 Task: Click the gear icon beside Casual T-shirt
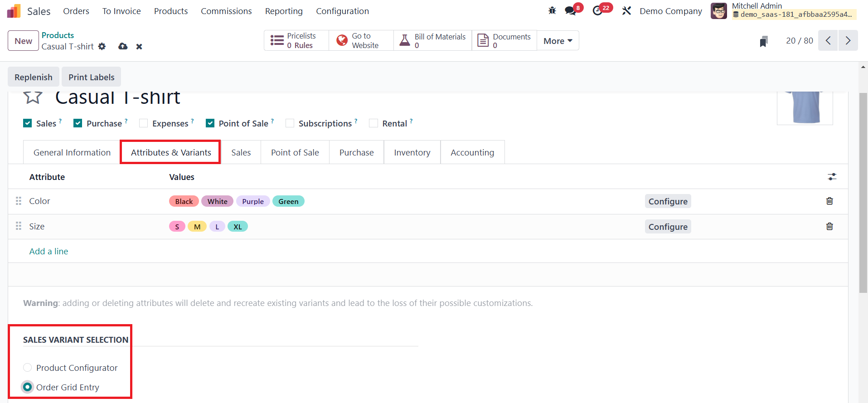(x=102, y=46)
